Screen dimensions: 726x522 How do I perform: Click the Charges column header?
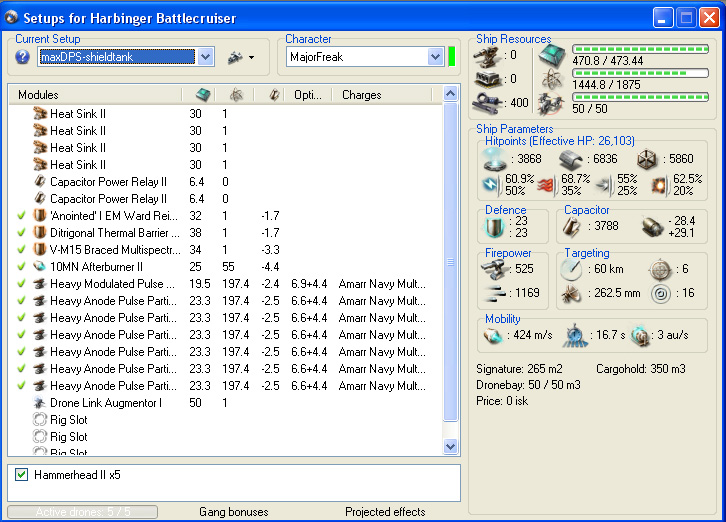[x=361, y=95]
